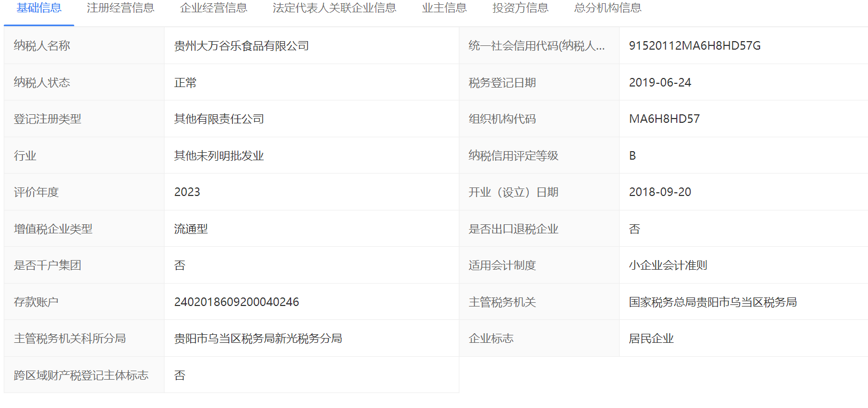Click the truncated 统一社会信用代码 label

point(536,46)
